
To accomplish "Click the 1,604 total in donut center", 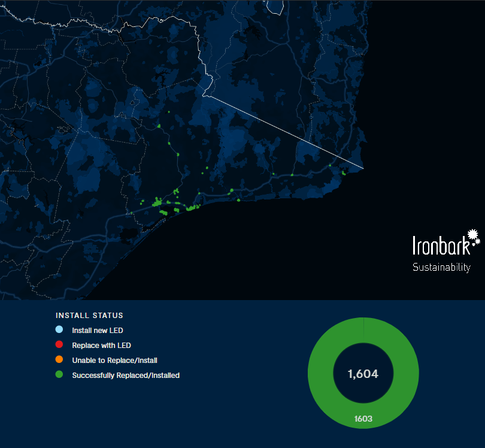I will (x=363, y=374).
